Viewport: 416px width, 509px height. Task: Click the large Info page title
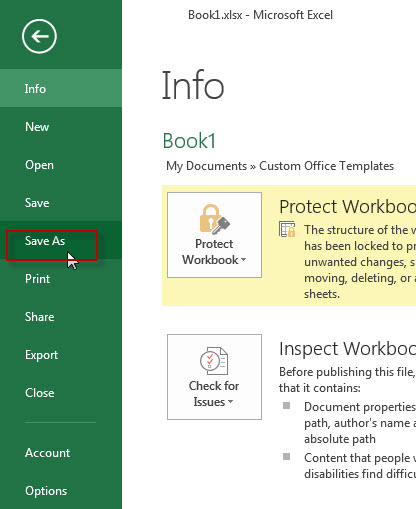point(193,85)
